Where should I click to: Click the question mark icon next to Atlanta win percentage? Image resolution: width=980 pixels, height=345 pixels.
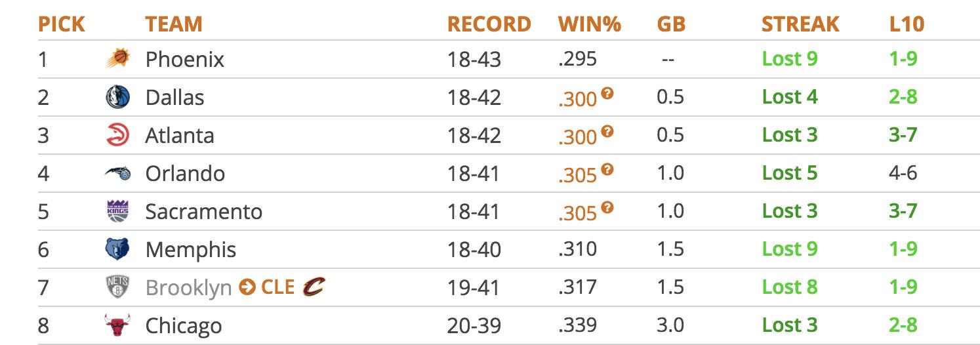click(x=607, y=132)
